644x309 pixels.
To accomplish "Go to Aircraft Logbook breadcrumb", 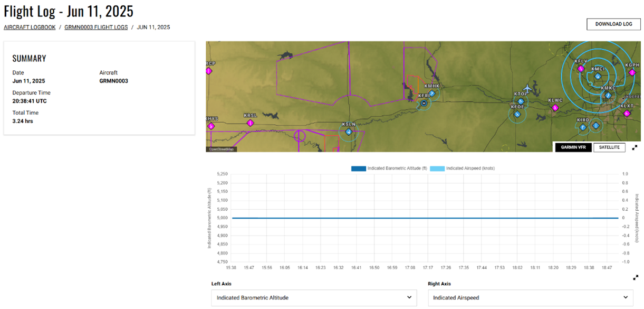I will tap(30, 27).
